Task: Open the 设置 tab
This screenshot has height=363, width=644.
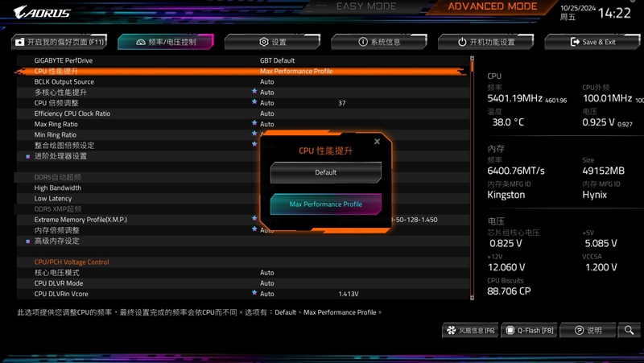Action: 273,42
